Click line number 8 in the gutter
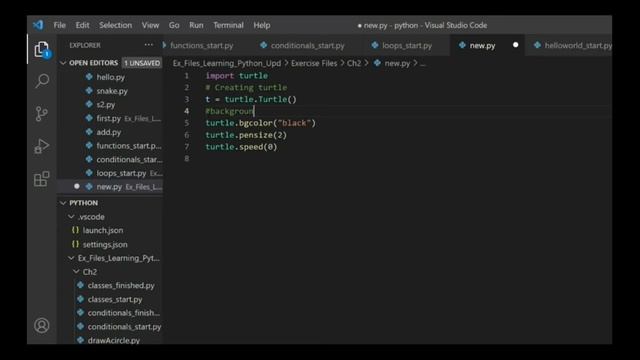 tap(187, 158)
